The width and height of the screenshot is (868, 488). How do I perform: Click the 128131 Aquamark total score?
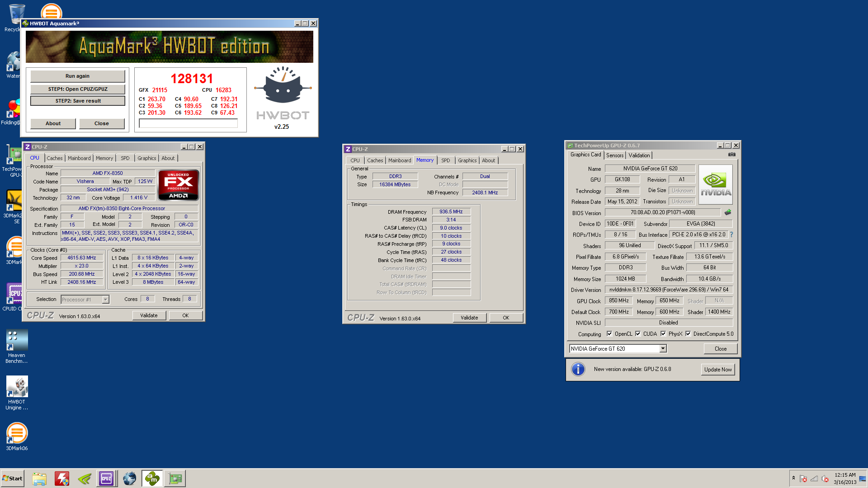click(192, 79)
